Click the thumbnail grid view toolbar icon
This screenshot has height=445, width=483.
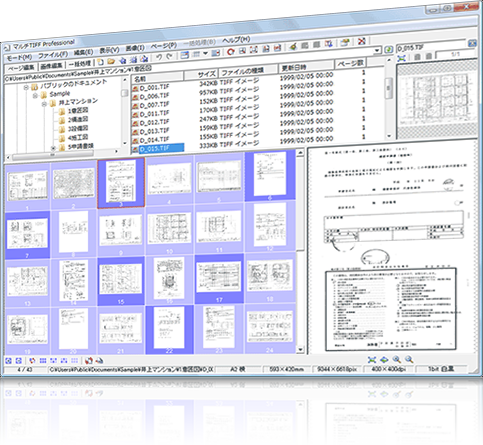pos(196,54)
